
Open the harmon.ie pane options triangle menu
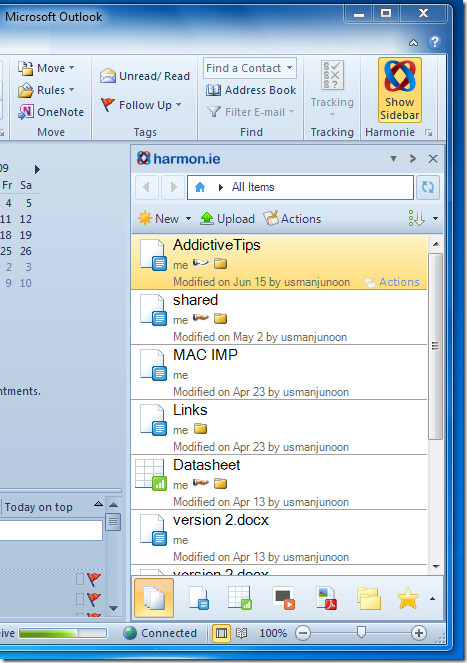pyautogui.click(x=393, y=159)
